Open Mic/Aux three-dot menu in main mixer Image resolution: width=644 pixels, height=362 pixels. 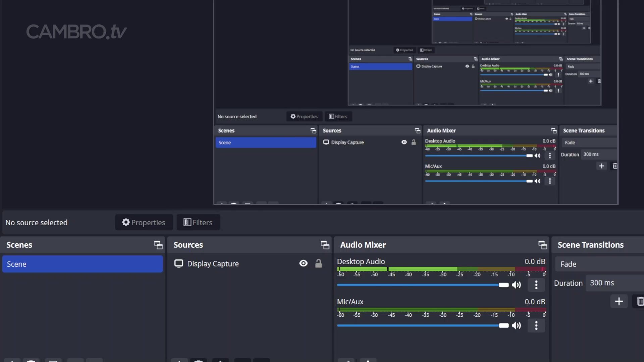coord(536,325)
